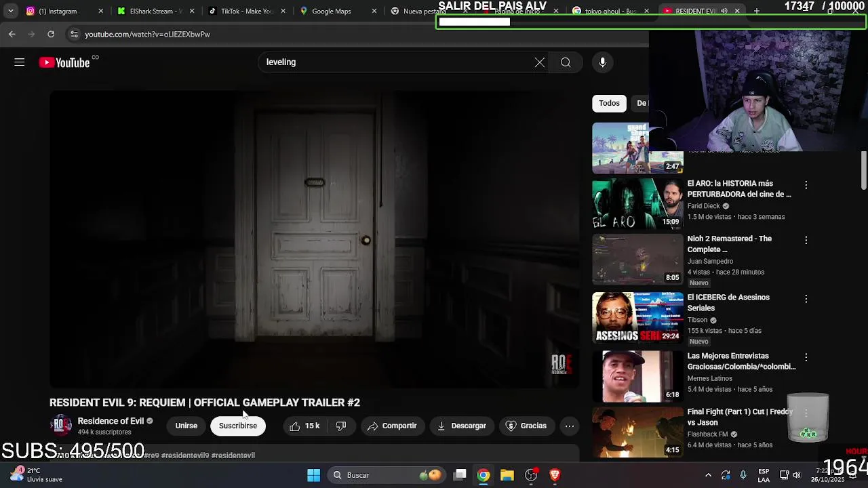
Task: Mute the RESIDENT EVIL tab audio icon
Action: tap(724, 11)
